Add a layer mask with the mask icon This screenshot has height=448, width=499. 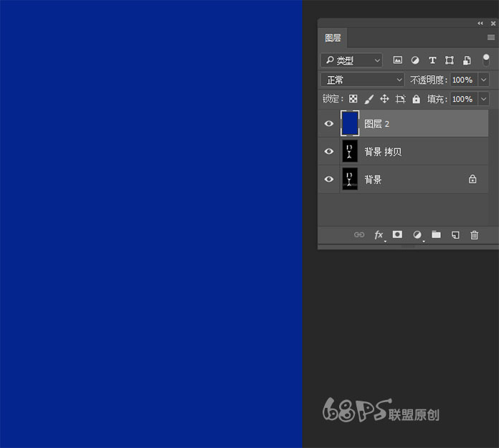click(x=398, y=235)
